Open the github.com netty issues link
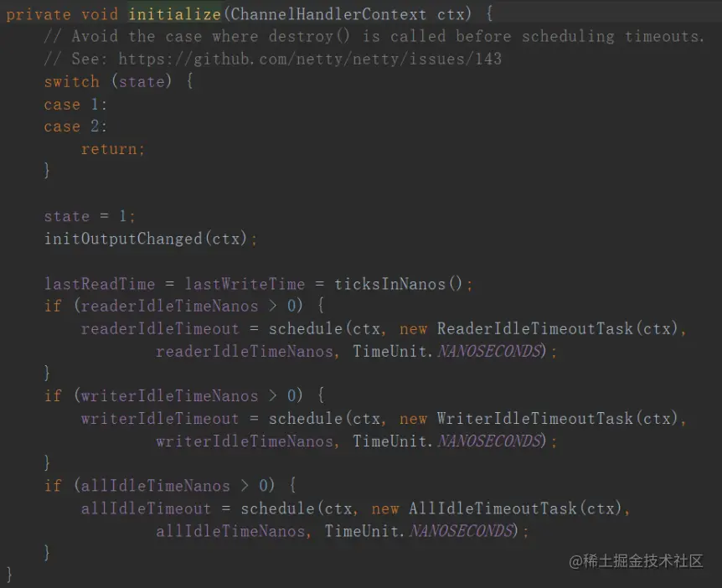The width and height of the screenshot is (722, 588). [310, 59]
